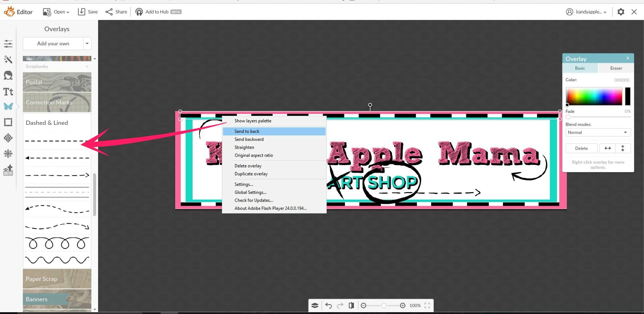Add the loops line overlay
Image resolution: width=644 pixels, height=314 pixels.
pos(57,243)
